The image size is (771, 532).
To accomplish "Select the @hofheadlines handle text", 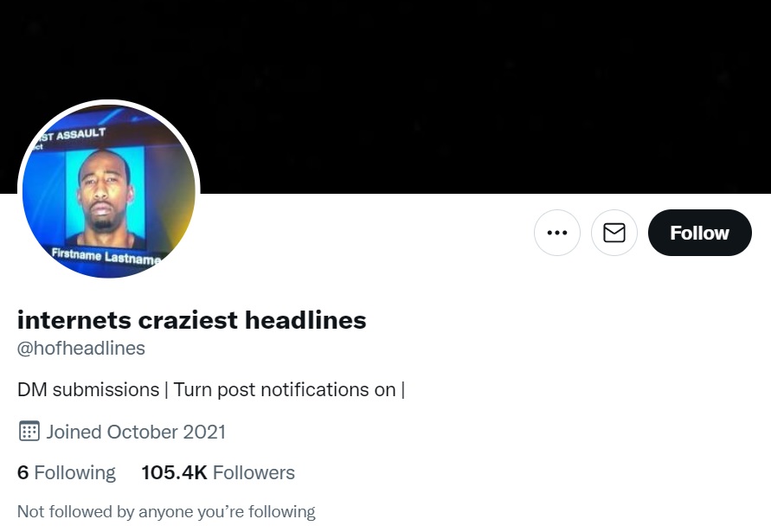I will [81, 349].
